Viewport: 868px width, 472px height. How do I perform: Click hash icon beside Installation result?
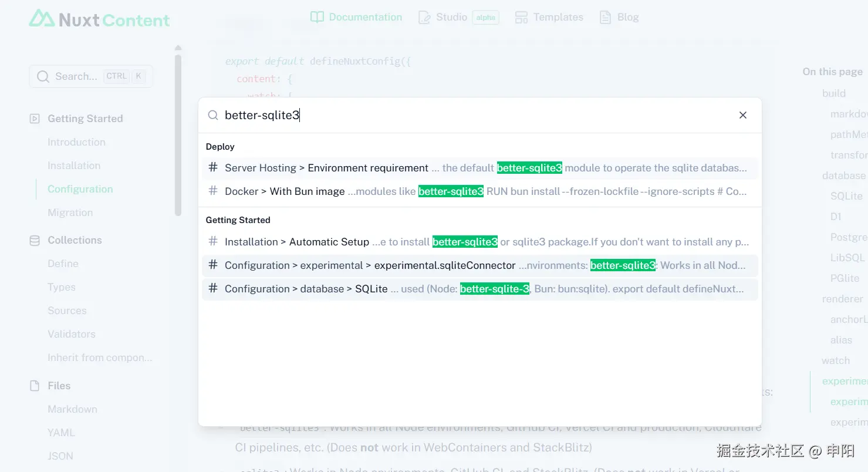coord(213,242)
